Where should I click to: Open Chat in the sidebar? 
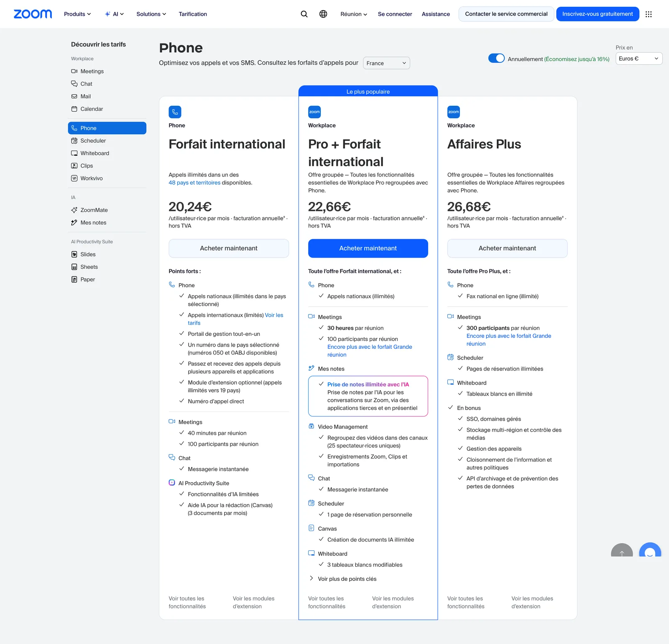click(x=107, y=84)
